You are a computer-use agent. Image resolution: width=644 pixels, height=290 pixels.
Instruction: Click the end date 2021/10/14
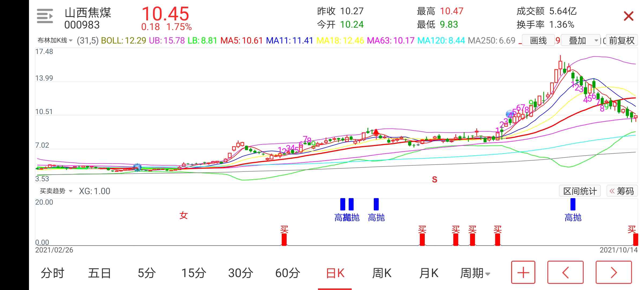click(619, 250)
